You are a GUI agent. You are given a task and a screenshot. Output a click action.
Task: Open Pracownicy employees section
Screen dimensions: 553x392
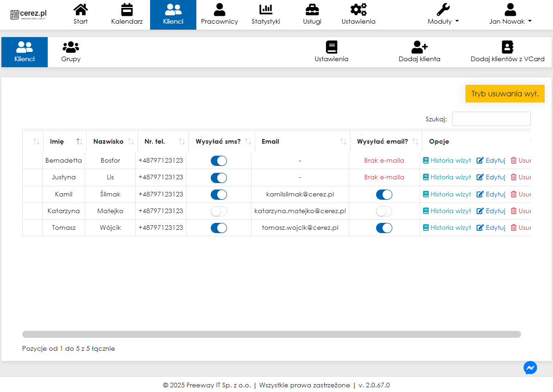pyautogui.click(x=219, y=15)
